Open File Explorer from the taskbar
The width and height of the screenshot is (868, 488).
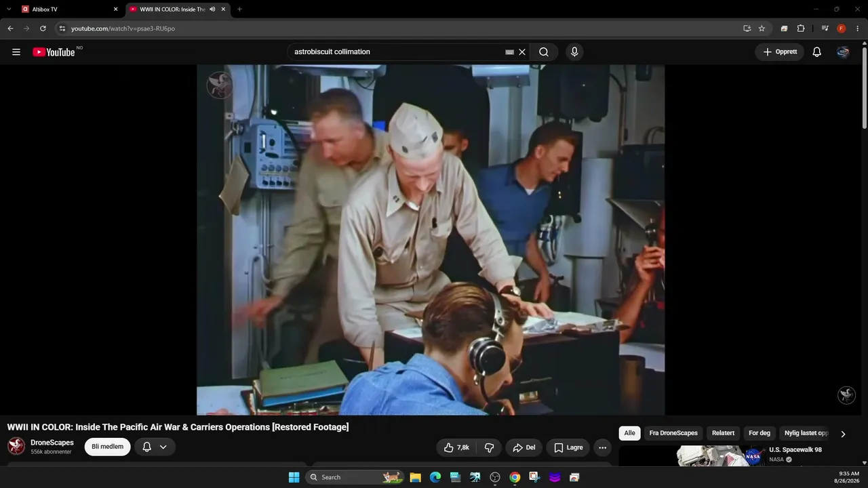click(x=416, y=477)
